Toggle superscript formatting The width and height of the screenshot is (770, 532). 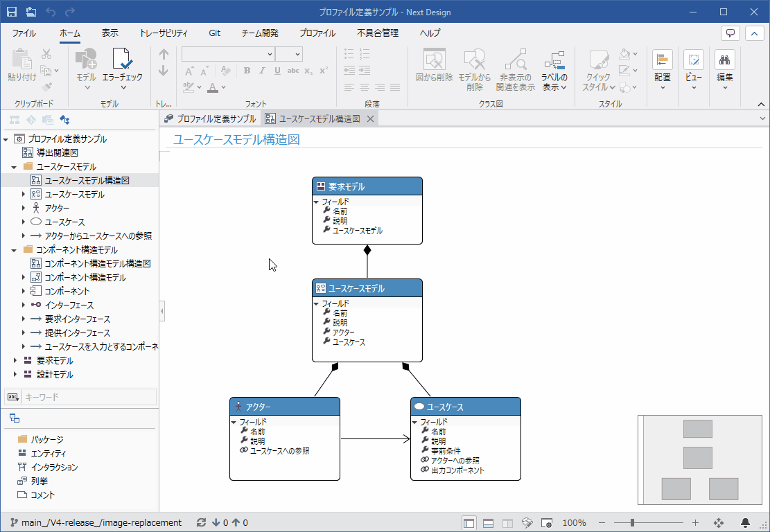pyautogui.click(x=324, y=70)
